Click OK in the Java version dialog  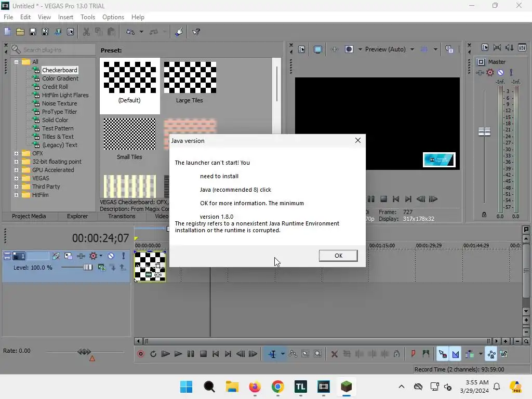pyautogui.click(x=338, y=256)
